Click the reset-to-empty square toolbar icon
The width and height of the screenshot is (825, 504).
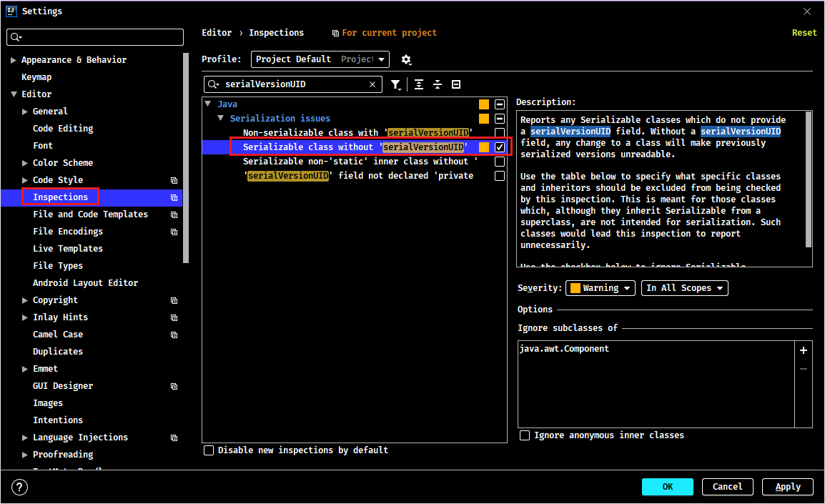pos(456,84)
